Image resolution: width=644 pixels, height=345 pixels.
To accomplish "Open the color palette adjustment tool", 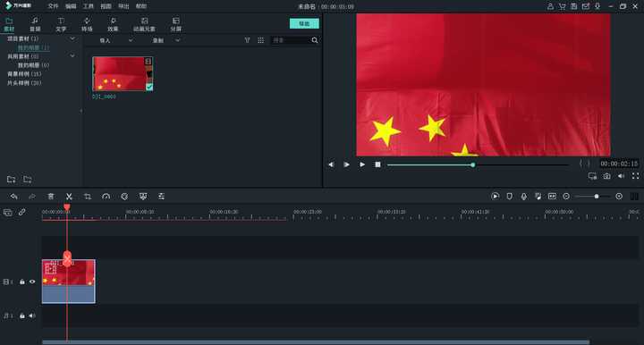I will coord(124,197).
